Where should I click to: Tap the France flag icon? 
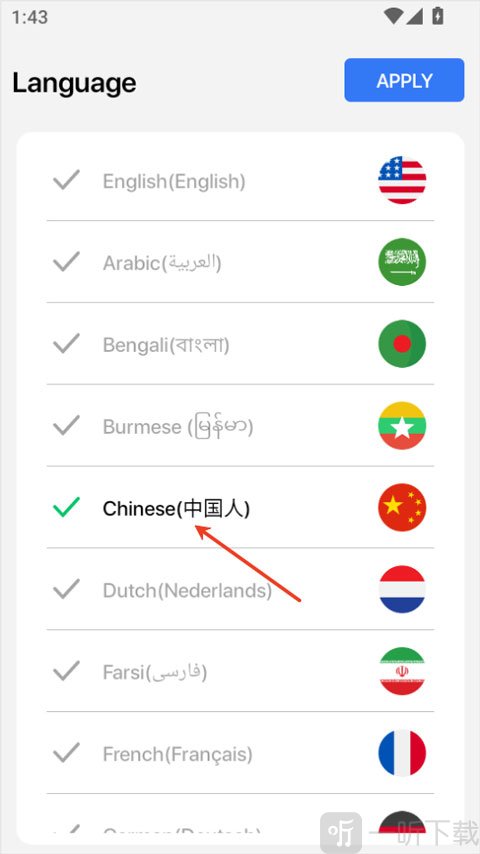(402, 753)
